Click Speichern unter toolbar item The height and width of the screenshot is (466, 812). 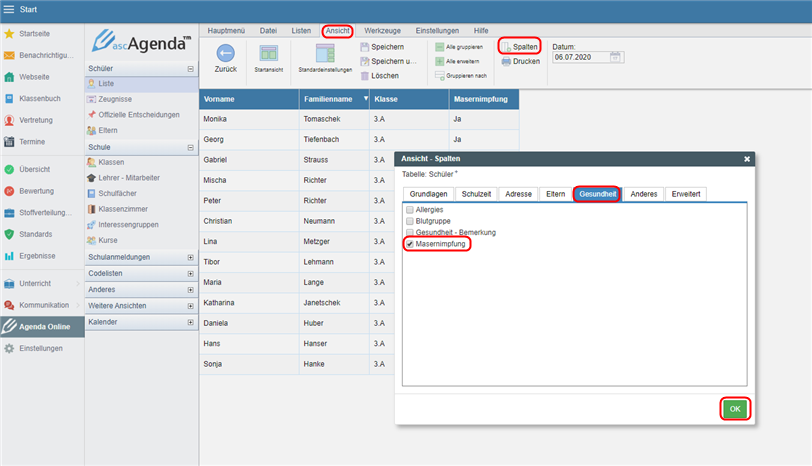pyautogui.click(x=388, y=61)
